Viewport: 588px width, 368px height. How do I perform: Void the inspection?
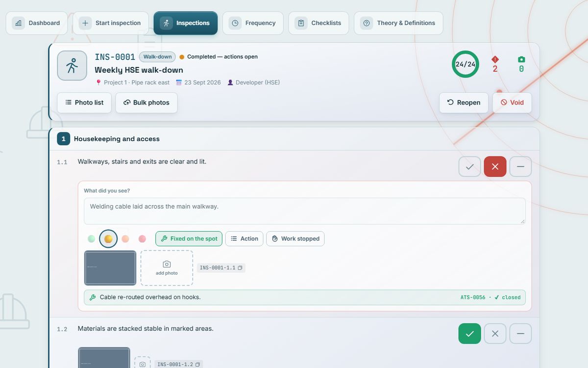(512, 103)
